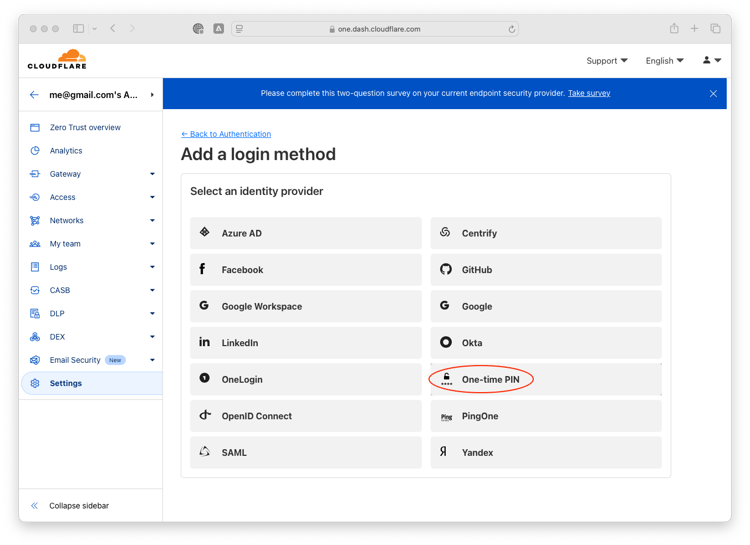Click the DLP sidebar icon
The image size is (750, 545).
tap(35, 313)
